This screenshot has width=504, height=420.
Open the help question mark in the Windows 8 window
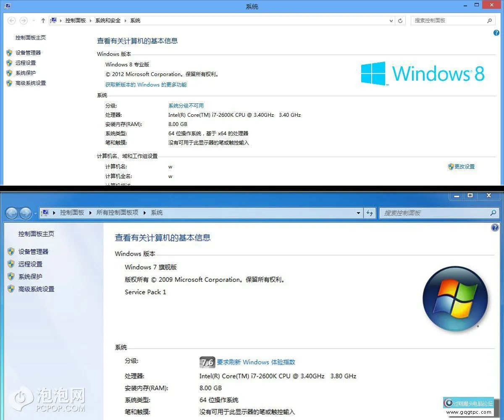496,33
